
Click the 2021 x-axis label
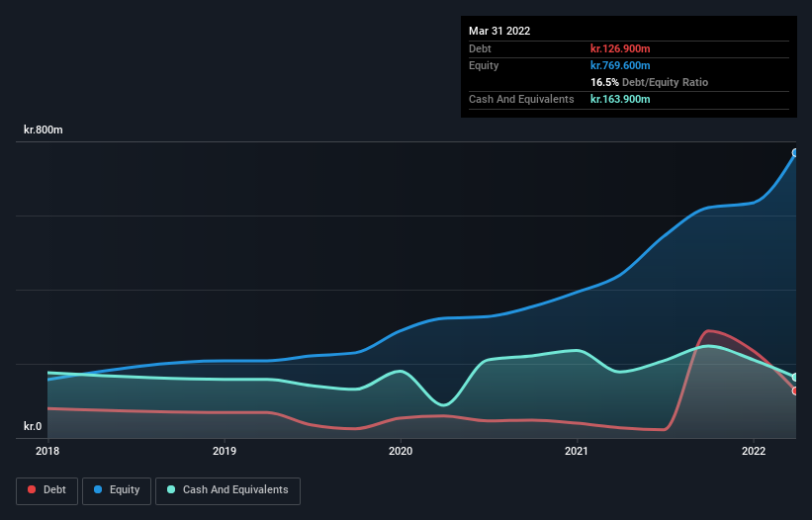pos(577,451)
